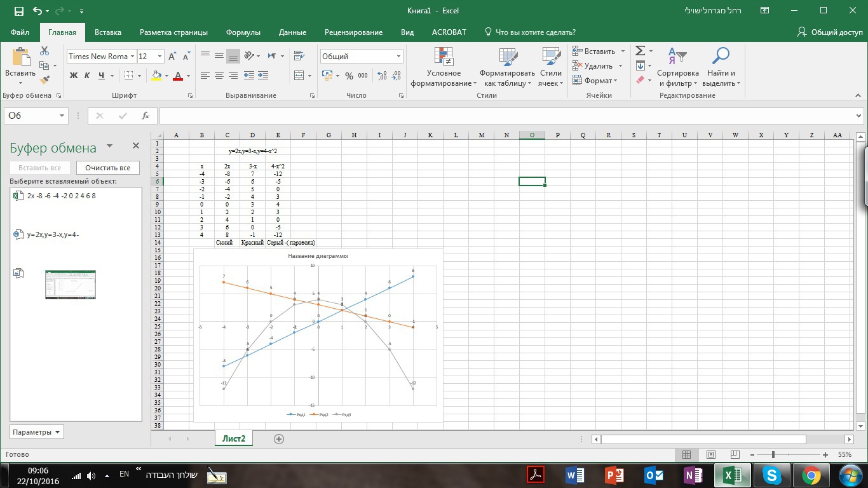Open the cell borders tool

pyautogui.click(x=129, y=76)
